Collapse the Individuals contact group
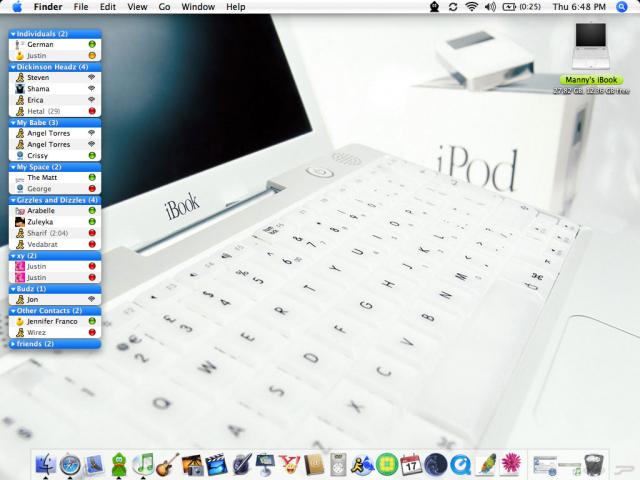Viewport: 640px width, 480px height. (13, 34)
